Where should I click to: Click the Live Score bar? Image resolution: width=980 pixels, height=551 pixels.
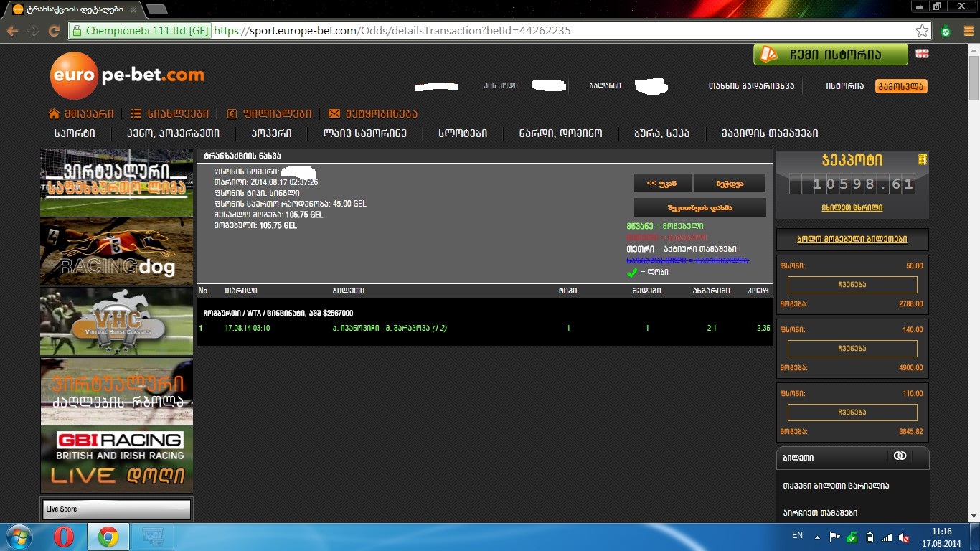coord(116,509)
